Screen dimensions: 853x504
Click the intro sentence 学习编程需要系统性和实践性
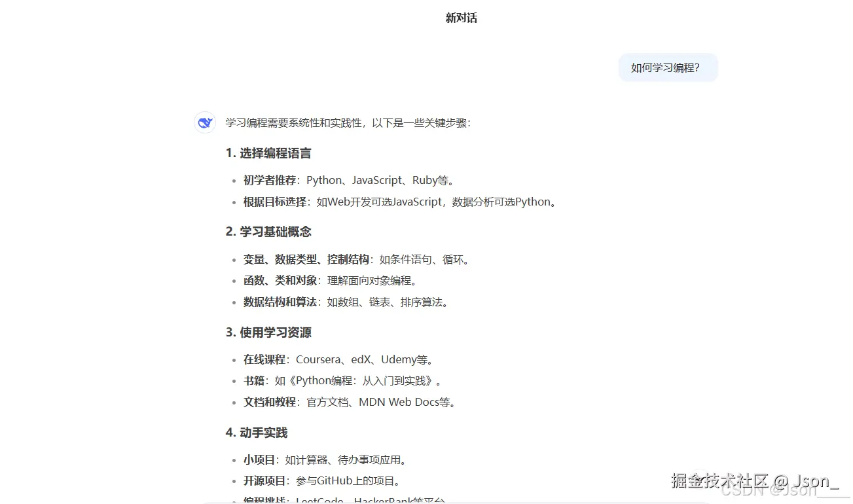(x=348, y=122)
